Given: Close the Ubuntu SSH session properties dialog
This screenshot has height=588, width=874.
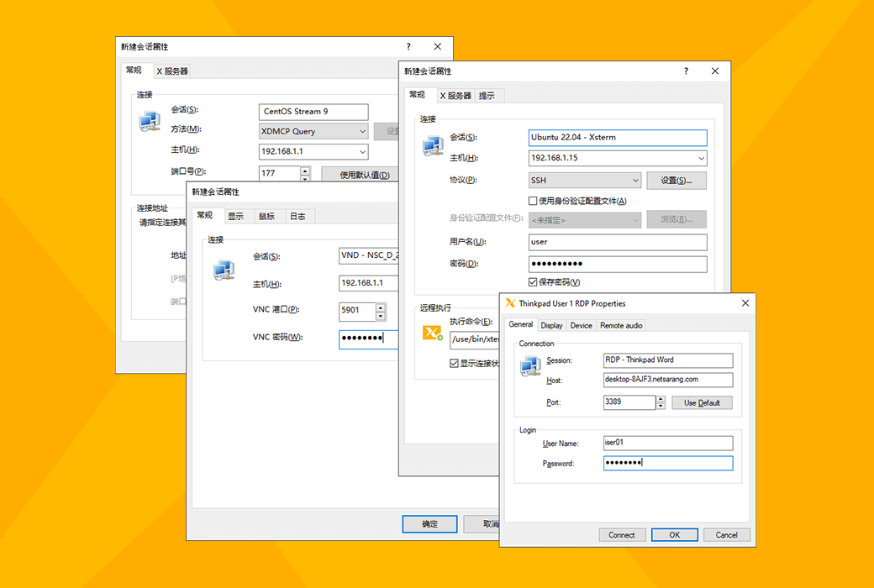Looking at the screenshot, I should 715,71.
